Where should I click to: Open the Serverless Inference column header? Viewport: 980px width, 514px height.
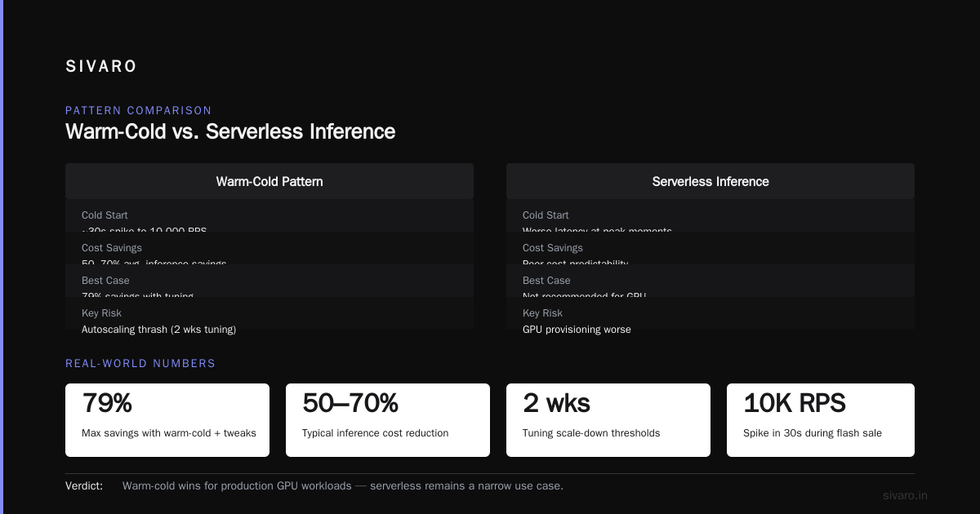click(710, 181)
